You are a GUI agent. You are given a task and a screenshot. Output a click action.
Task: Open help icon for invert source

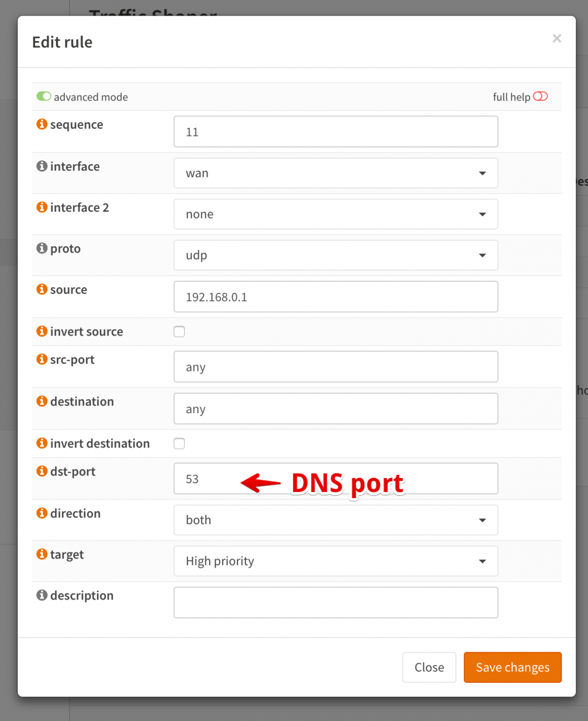click(x=42, y=331)
